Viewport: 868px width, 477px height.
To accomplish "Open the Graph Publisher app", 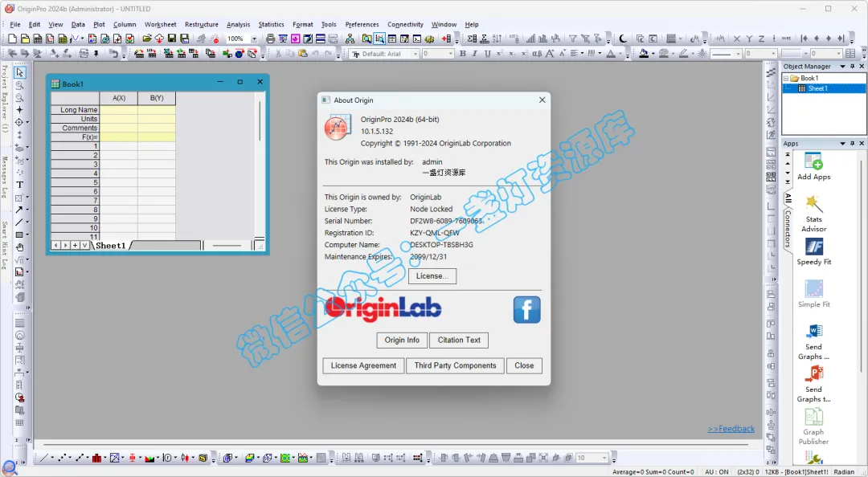I will click(x=813, y=426).
